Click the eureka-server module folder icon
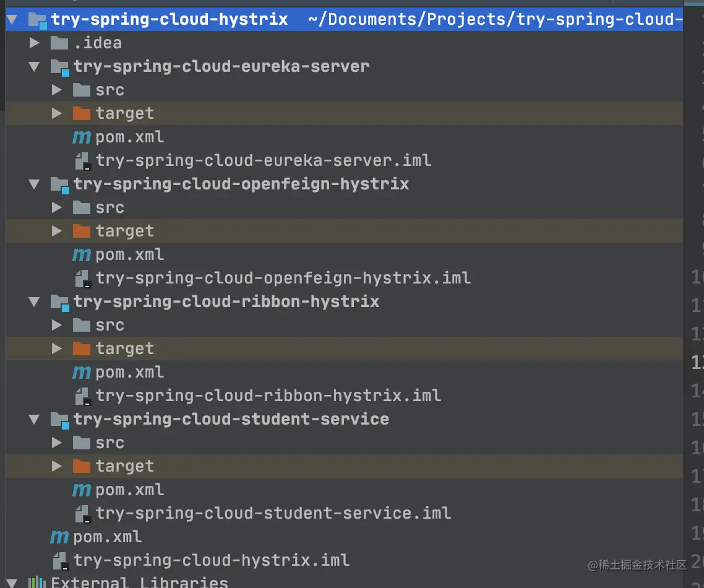This screenshot has width=704, height=588. pos(60,67)
